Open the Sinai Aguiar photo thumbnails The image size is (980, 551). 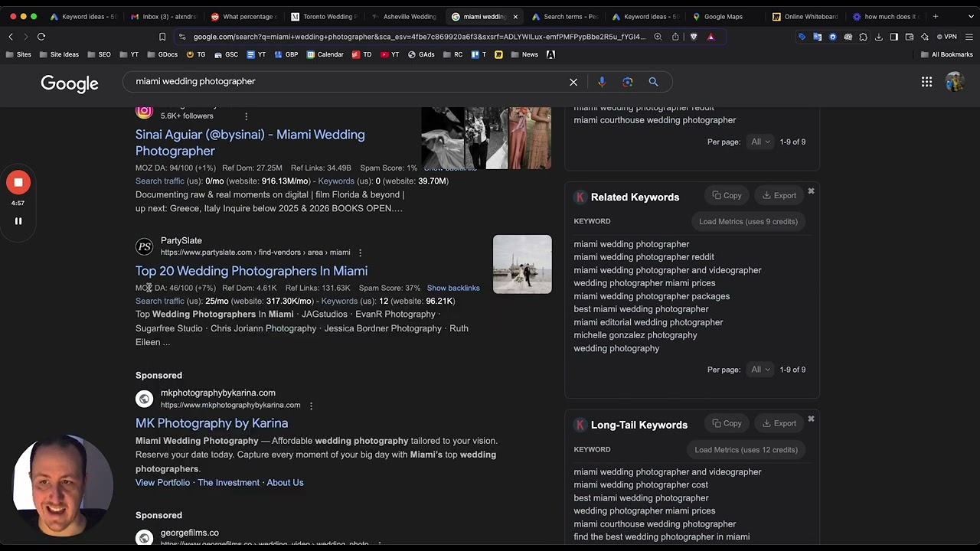pos(486,138)
